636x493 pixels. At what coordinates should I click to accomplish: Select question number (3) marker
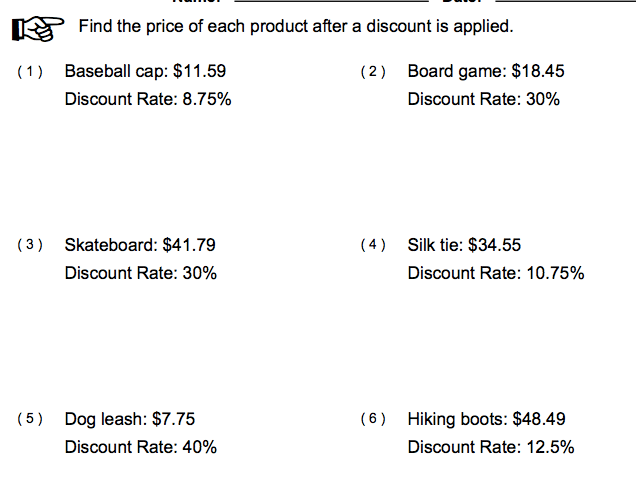pos(32,245)
